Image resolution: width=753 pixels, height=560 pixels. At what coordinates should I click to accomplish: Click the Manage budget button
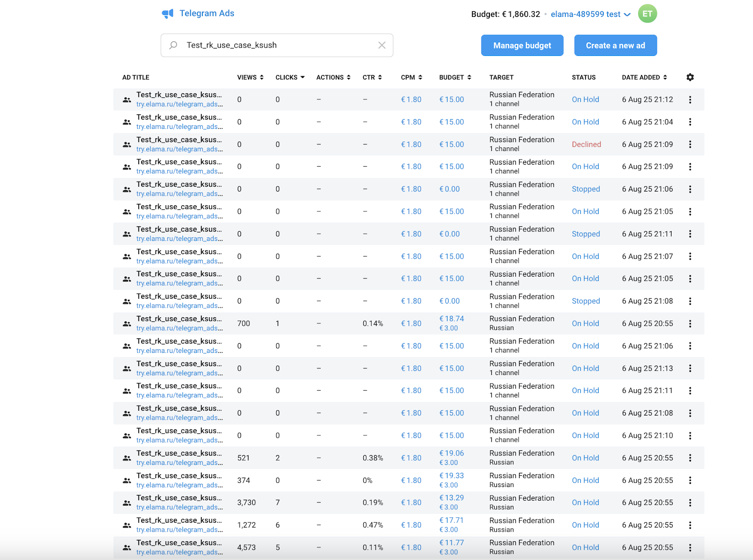click(x=522, y=46)
